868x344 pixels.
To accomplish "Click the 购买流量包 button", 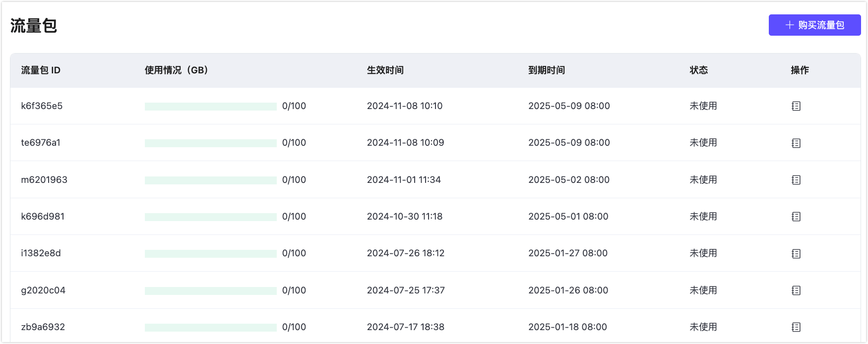I will (x=814, y=25).
